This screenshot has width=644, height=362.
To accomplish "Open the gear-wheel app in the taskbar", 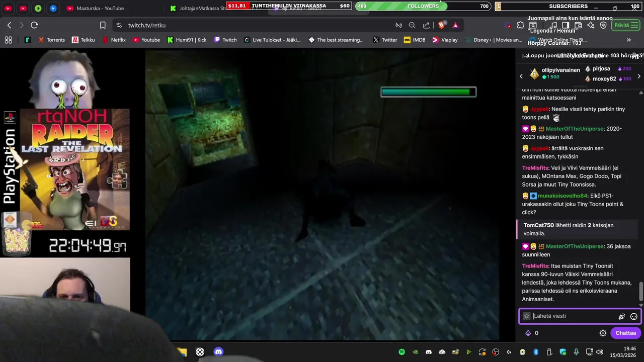I will coord(200,352).
